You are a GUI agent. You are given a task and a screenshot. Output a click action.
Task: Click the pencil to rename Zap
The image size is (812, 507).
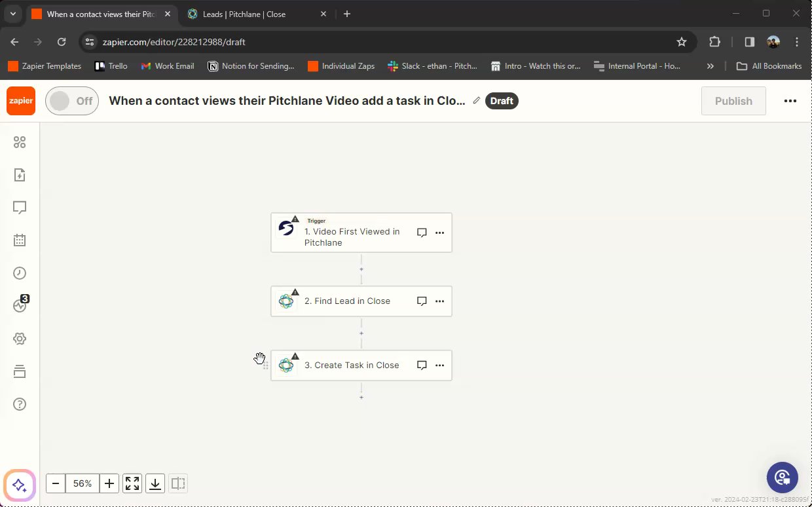coord(477,101)
